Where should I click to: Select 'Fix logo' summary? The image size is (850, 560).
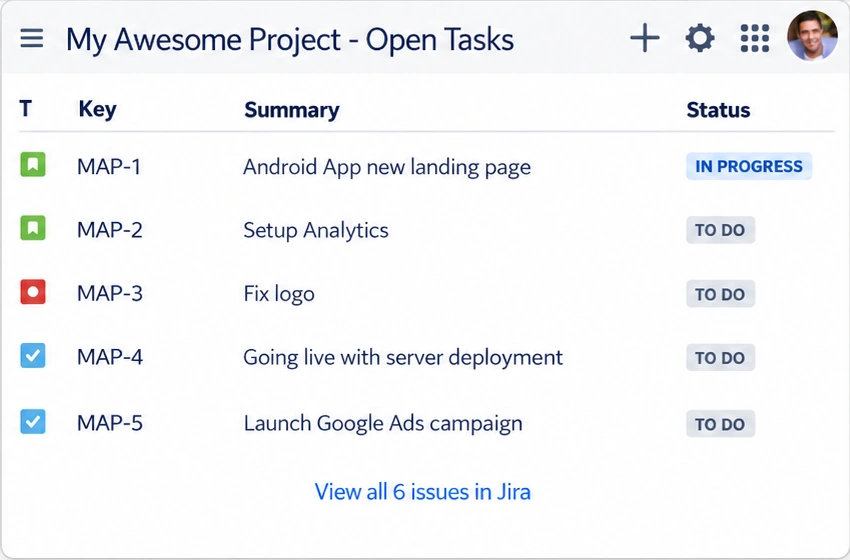[279, 294]
